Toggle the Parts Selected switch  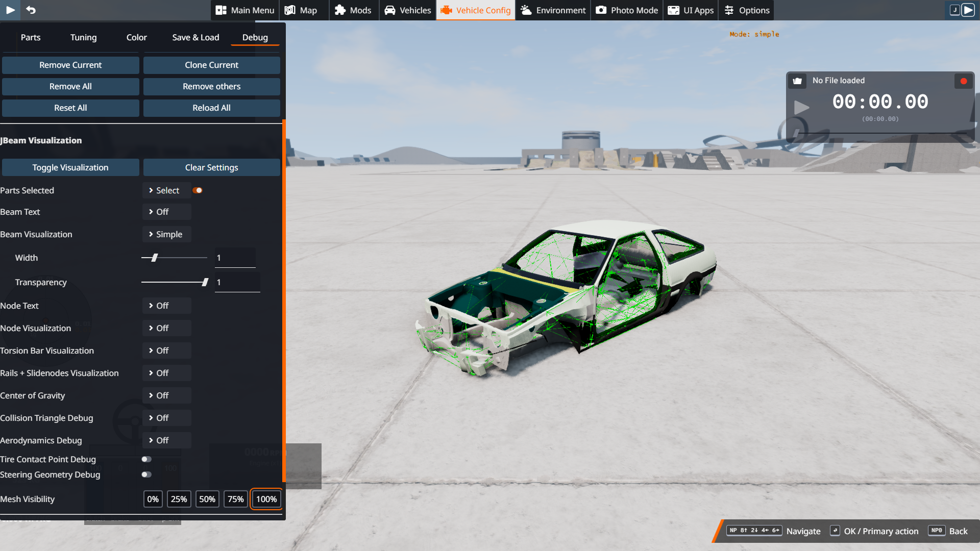[x=198, y=190]
